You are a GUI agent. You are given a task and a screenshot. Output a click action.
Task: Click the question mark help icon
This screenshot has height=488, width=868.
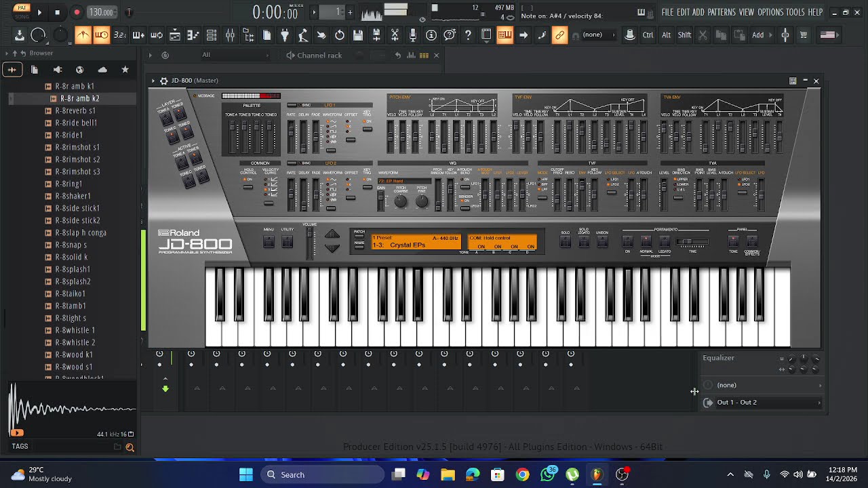click(x=468, y=35)
